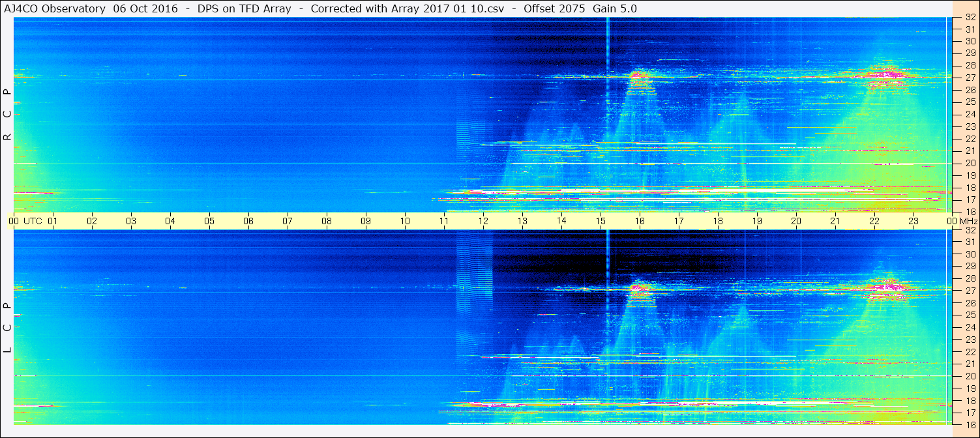Click the 27 MHz tick on LCP panel
This screenshot has width=980, height=438.
pyautogui.click(x=970, y=291)
